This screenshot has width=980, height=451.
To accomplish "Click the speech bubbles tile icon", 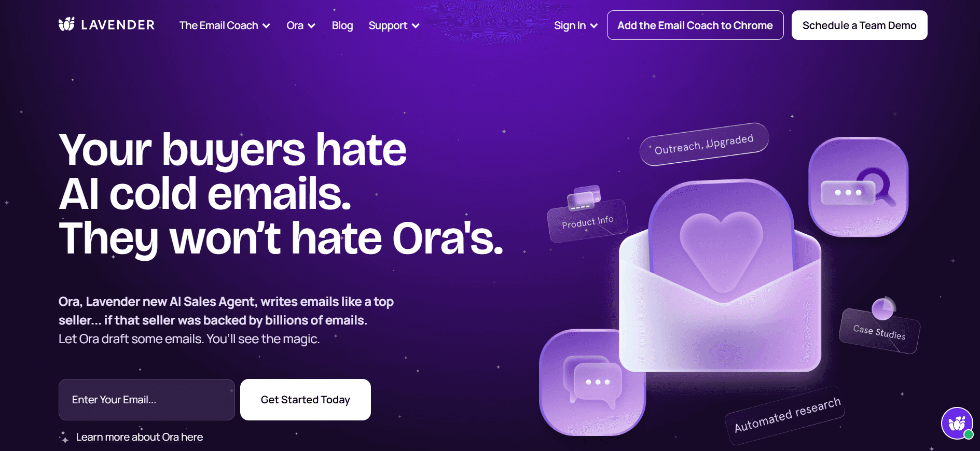I will 592,383.
